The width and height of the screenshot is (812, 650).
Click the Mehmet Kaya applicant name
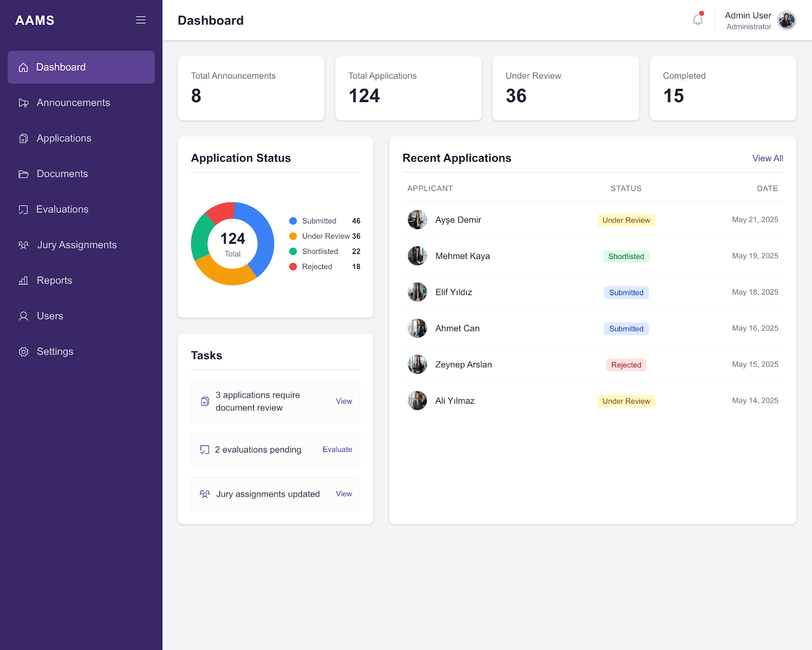(462, 256)
